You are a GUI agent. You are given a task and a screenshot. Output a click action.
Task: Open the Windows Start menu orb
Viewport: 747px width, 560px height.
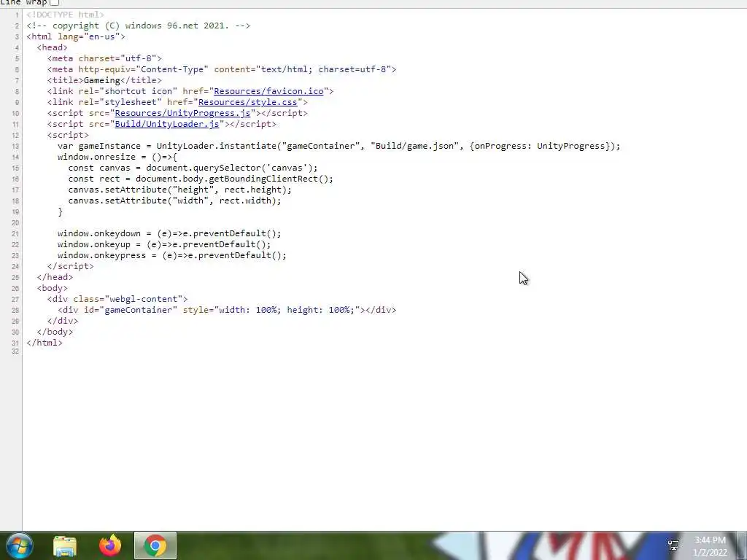point(19,545)
